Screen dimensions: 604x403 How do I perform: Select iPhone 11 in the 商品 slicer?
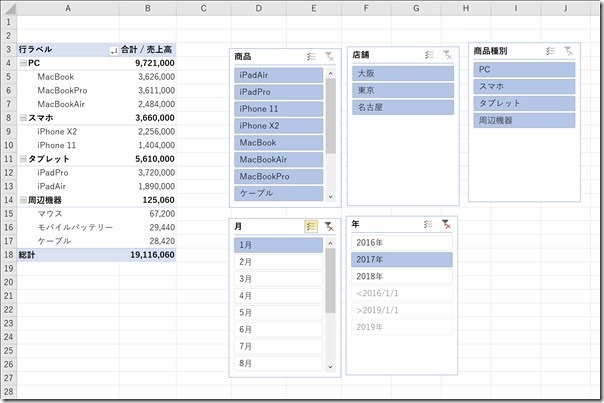pyautogui.click(x=279, y=109)
